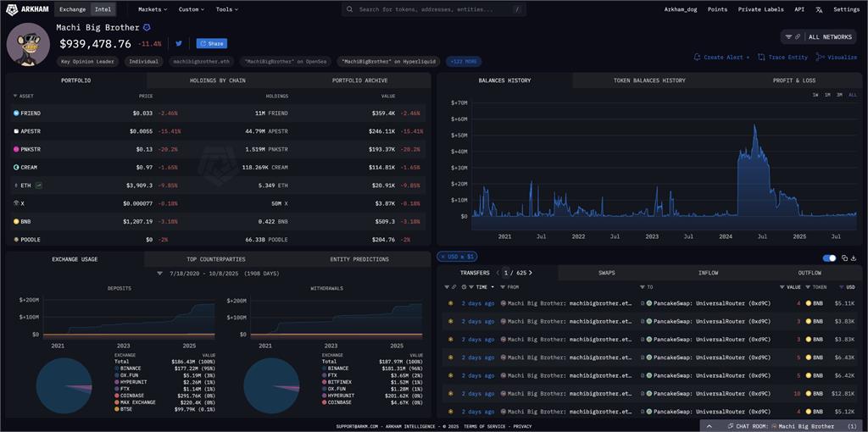Image resolution: width=868 pixels, height=432 pixels.
Task: Select the 1M chart time range
Action: coord(827,95)
